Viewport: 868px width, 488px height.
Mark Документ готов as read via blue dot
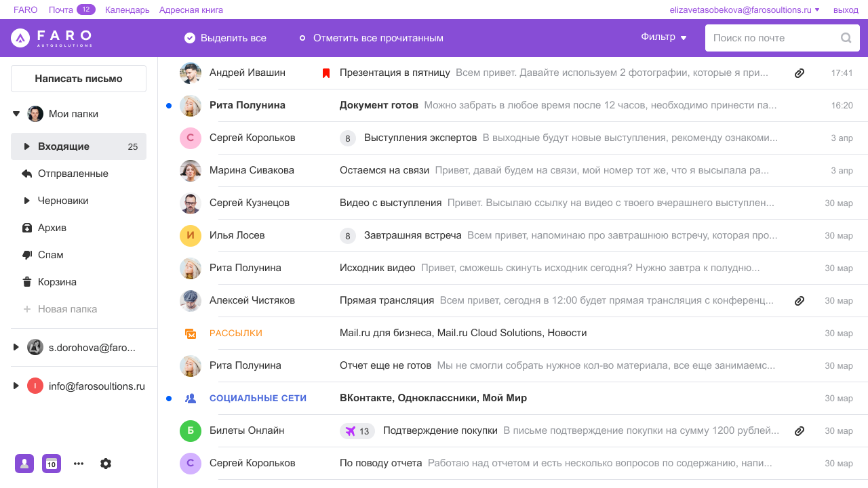(168, 105)
